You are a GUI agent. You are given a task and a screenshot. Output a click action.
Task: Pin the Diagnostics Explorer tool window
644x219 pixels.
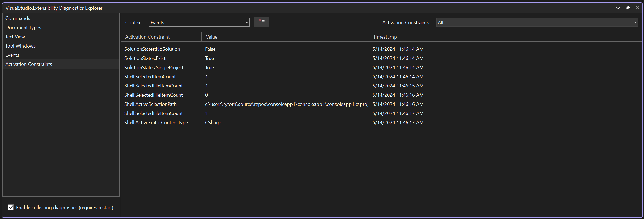coord(628,8)
